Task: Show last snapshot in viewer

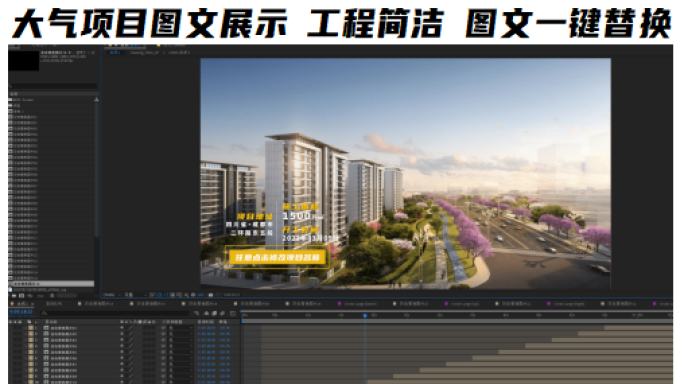Action: click(219, 295)
